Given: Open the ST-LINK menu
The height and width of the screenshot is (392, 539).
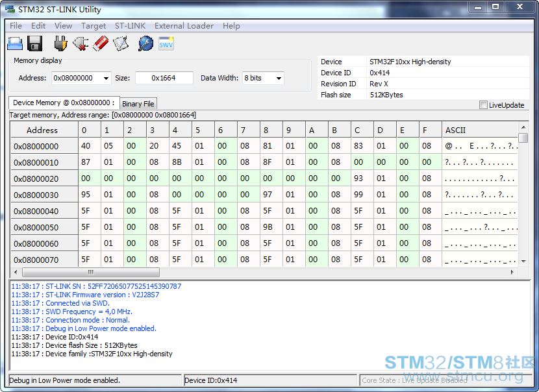Looking at the screenshot, I should pos(131,26).
